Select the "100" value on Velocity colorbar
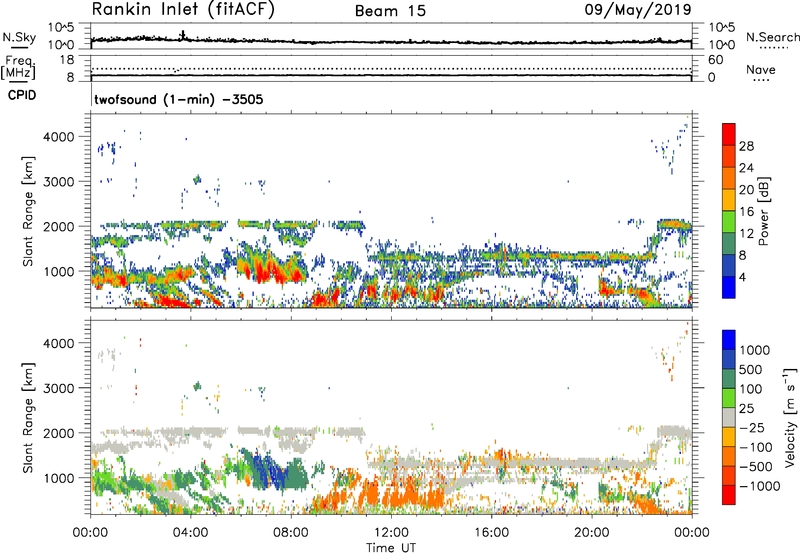 (751, 389)
